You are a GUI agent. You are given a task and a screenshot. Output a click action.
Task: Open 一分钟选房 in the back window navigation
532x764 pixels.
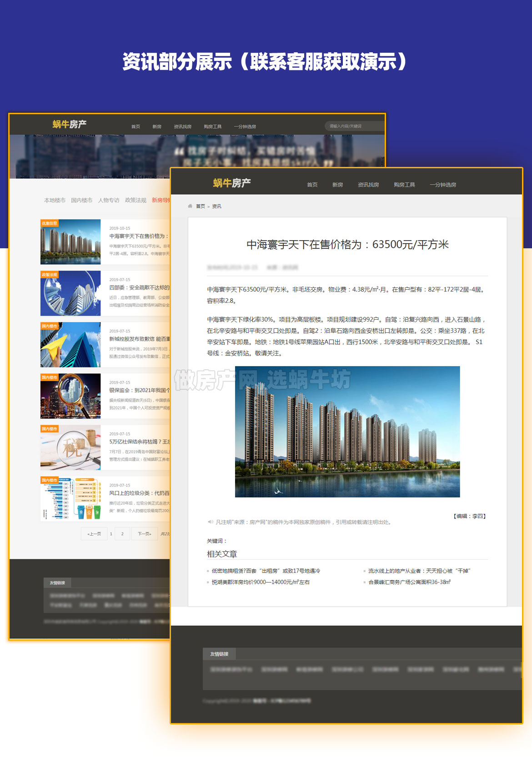[245, 126]
